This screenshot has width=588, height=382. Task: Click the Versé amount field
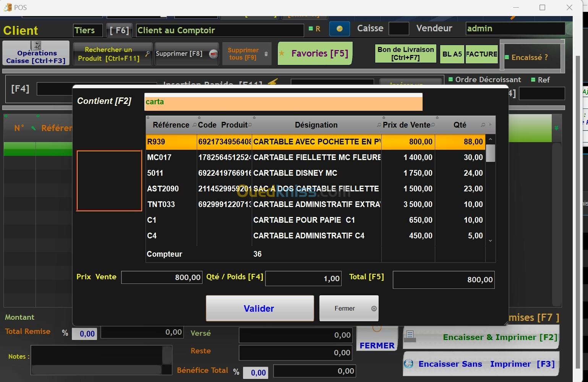pyautogui.click(x=295, y=335)
